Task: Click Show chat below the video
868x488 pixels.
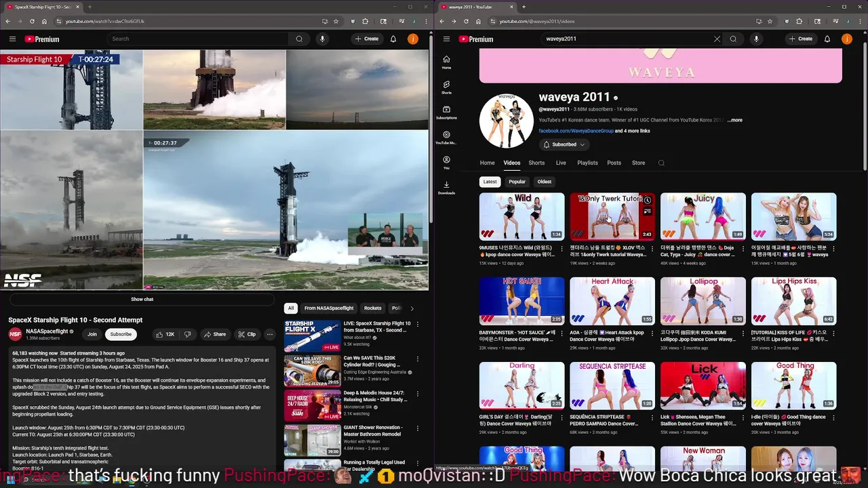Action: click(x=142, y=299)
